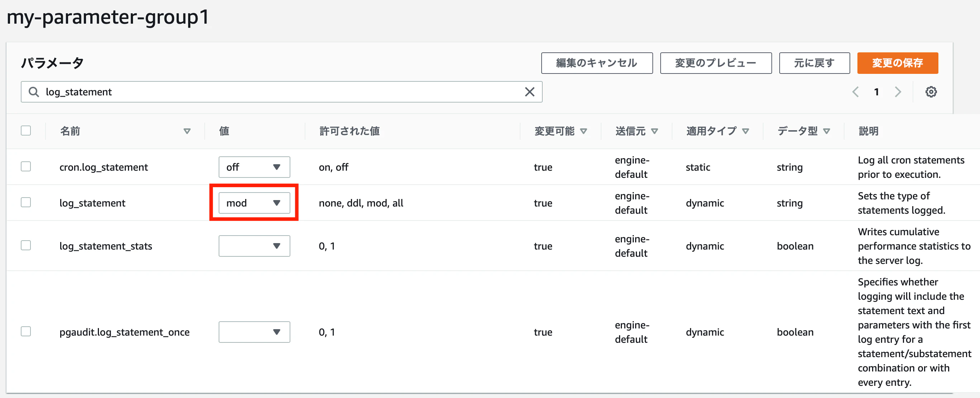The height and width of the screenshot is (398, 980).
Task: Toggle the select-all header checkbox
Action: 26,131
